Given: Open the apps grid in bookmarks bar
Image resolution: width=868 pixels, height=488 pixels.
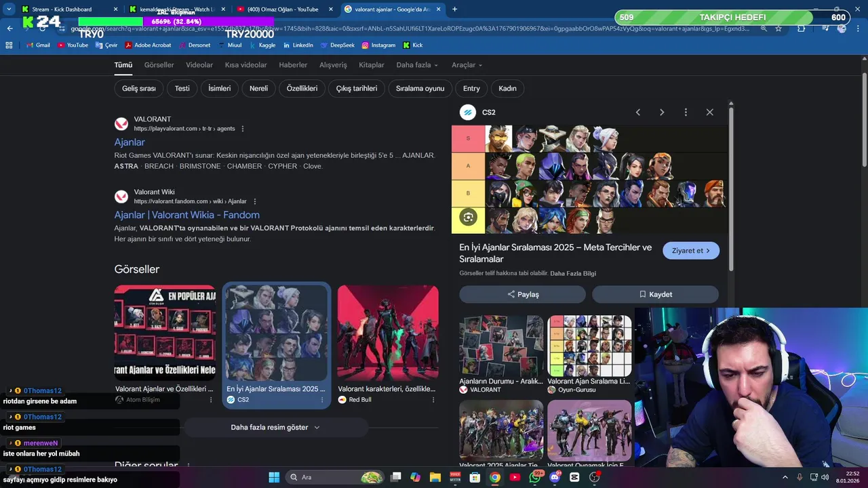Looking at the screenshot, I should click(9, 45).
